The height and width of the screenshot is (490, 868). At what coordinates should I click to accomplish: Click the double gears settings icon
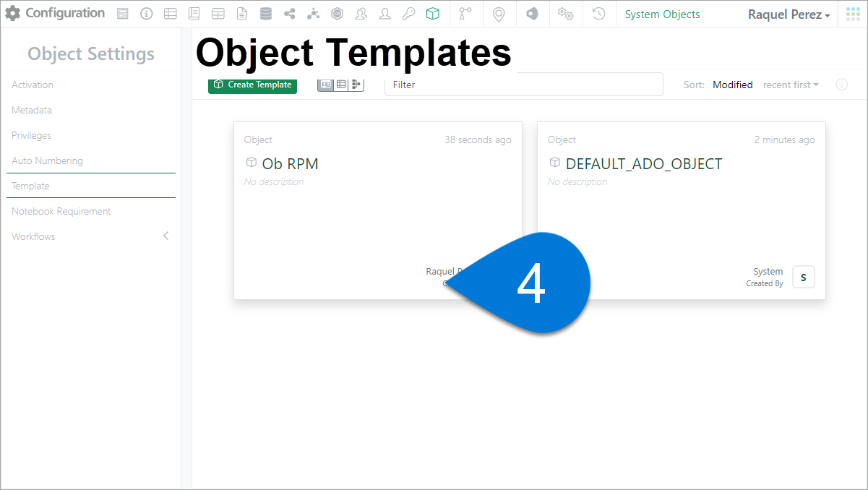pyautogui.click(x=566, y=14)
